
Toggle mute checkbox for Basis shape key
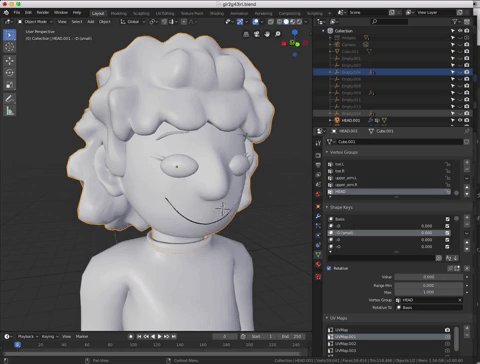pos(447,219)
